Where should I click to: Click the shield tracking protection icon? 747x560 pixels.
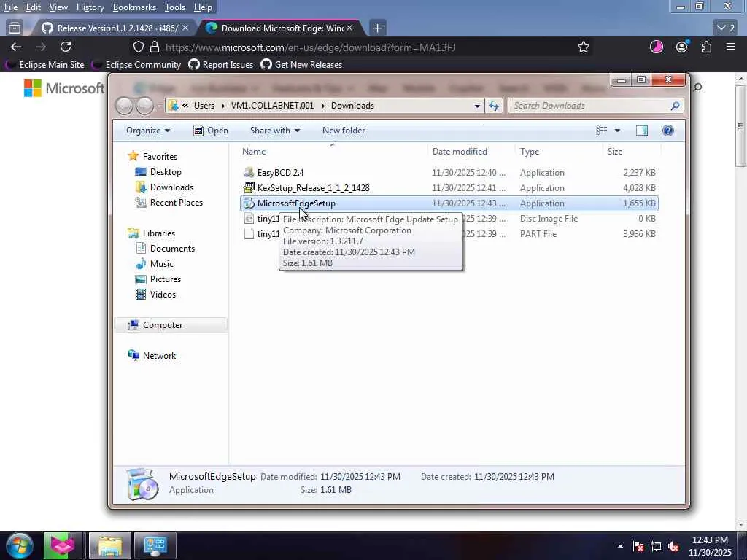[x=138, y=47]
